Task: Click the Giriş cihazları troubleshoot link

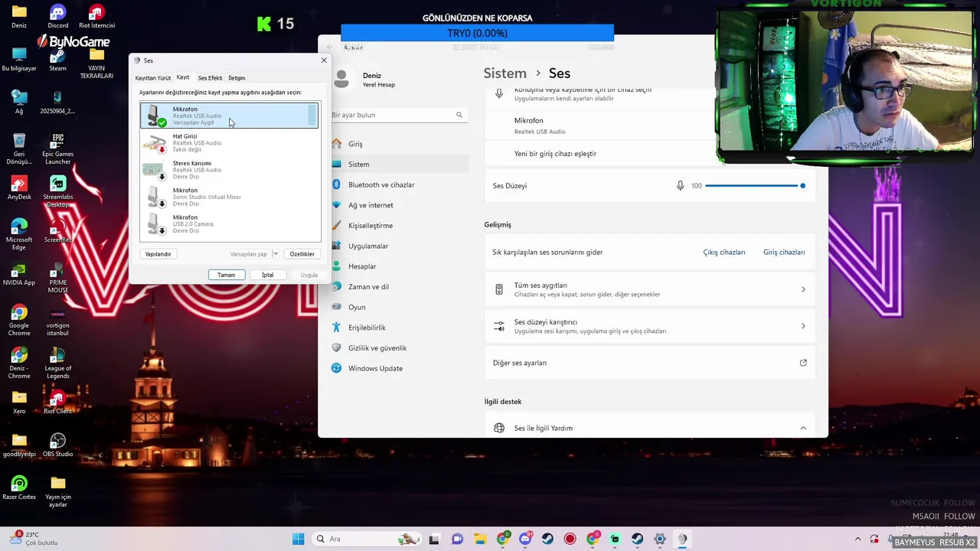Action: [784, 252]
